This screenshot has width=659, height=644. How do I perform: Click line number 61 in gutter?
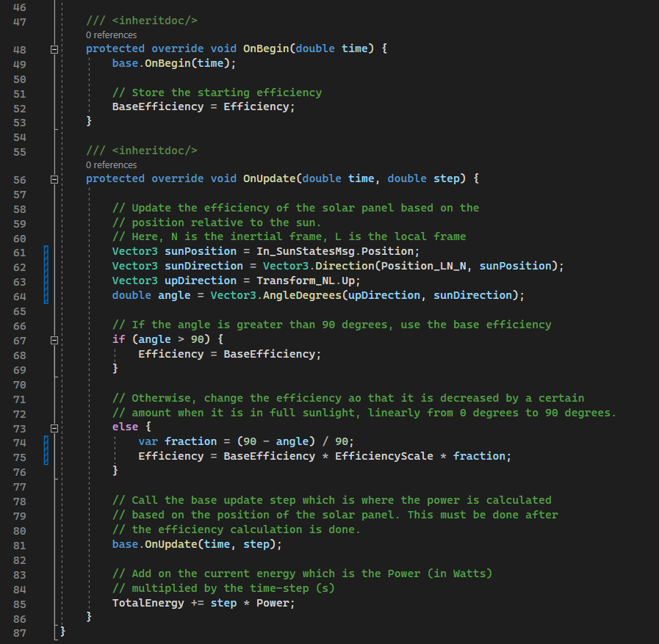(19, 253)
